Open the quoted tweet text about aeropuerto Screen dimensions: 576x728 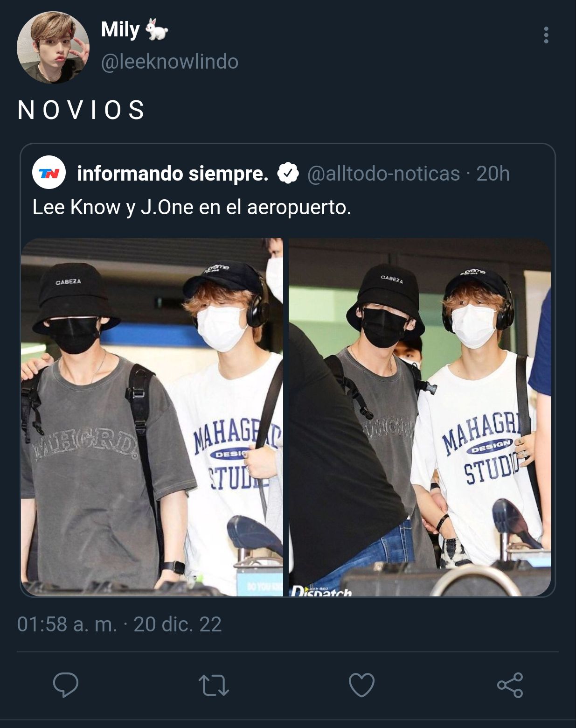coord(192,207)
